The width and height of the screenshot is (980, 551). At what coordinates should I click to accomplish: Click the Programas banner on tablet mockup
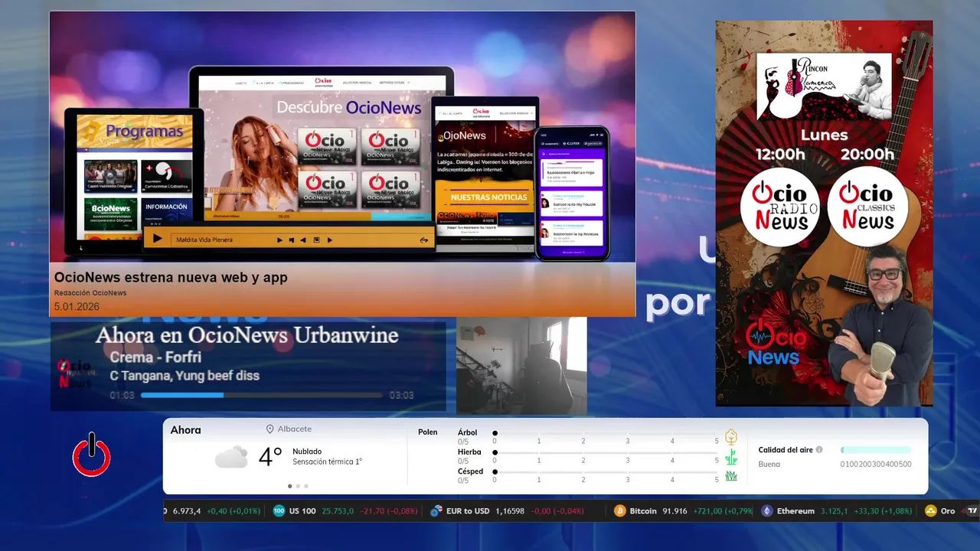coord(135,132)
